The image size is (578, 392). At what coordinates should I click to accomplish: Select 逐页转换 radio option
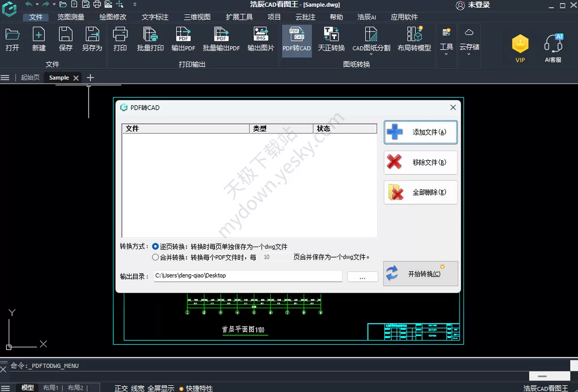[155, 247]
